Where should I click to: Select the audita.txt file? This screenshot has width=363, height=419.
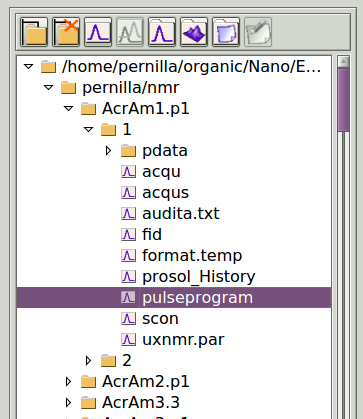(181, 214)
